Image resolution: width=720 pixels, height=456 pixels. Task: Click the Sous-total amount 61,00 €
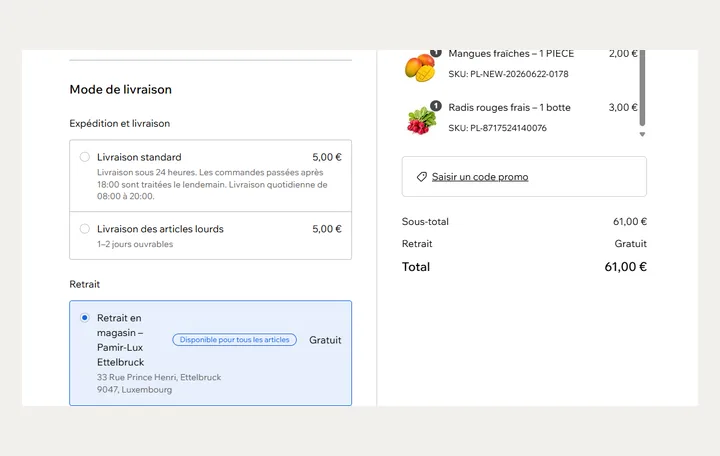630,221
